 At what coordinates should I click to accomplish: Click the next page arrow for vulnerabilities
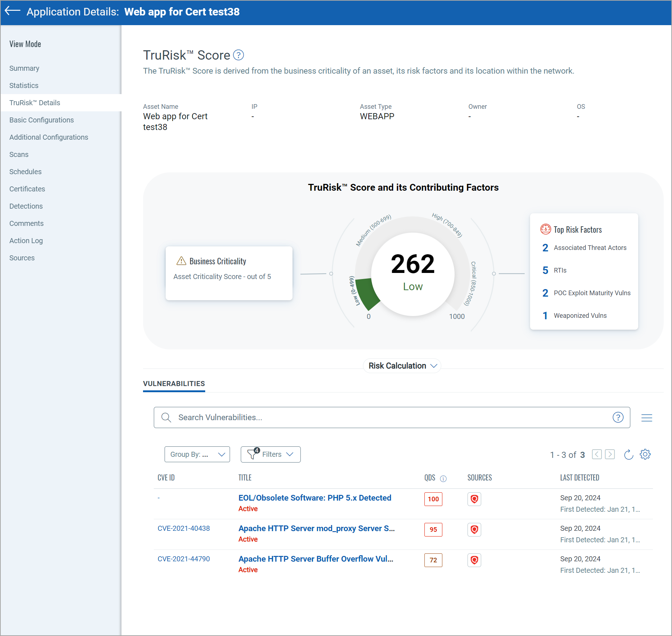610,454
